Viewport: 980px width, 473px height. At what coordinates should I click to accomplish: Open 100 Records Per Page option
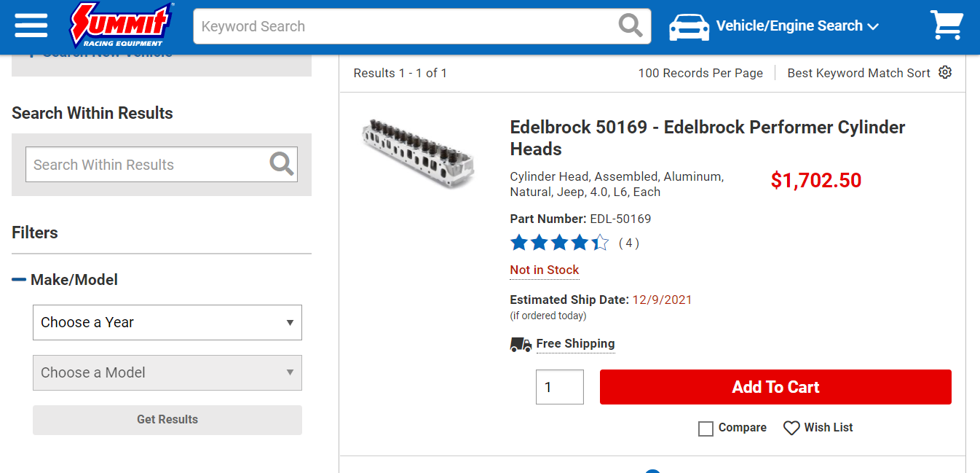click(x=700, y=73)
